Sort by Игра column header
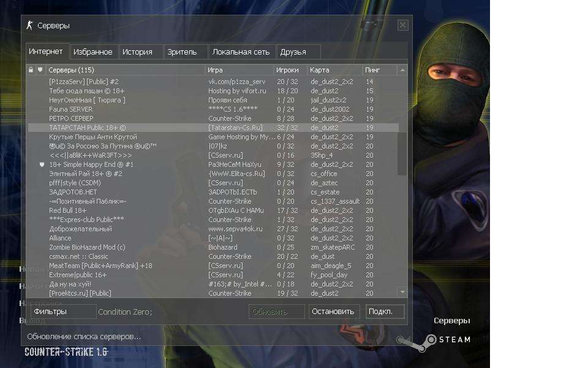The height and width of the screenshot is (368, 588). [x=239, y=70]
